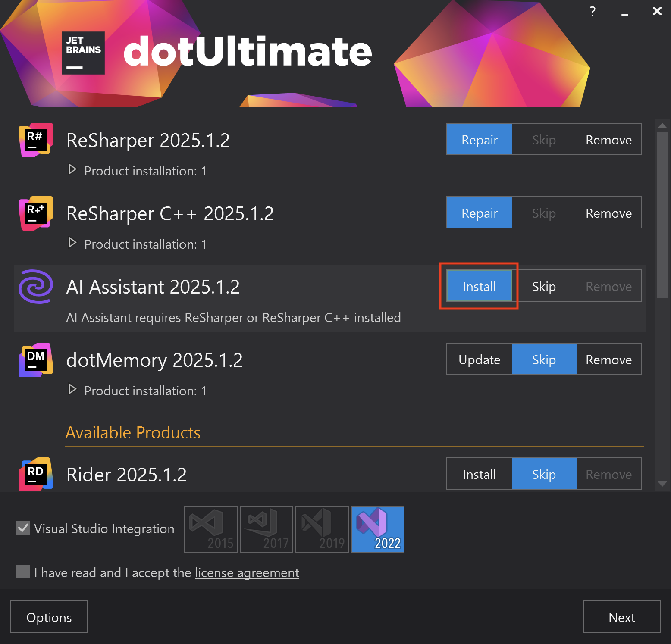
Task: Close the dotUltimate installer window
Action: pos(657,11)
